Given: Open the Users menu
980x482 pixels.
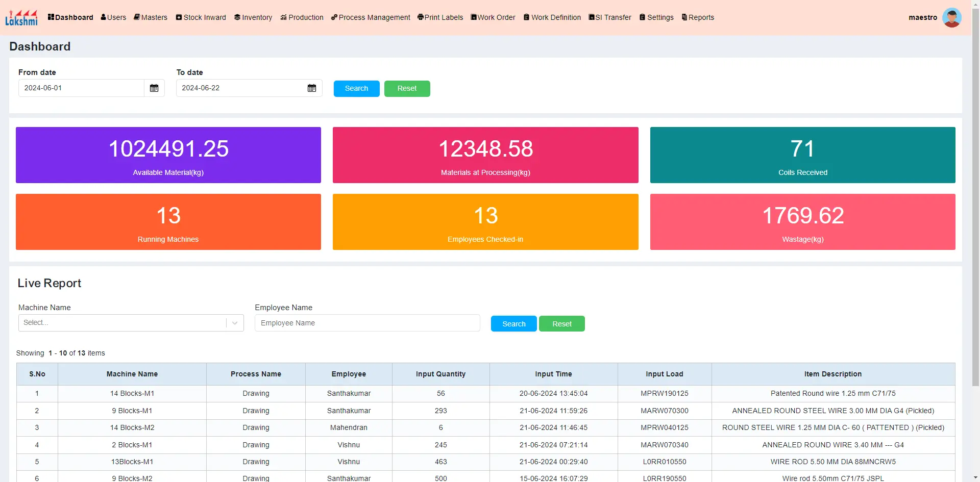Looking at the screenshot, I should 113,17.
